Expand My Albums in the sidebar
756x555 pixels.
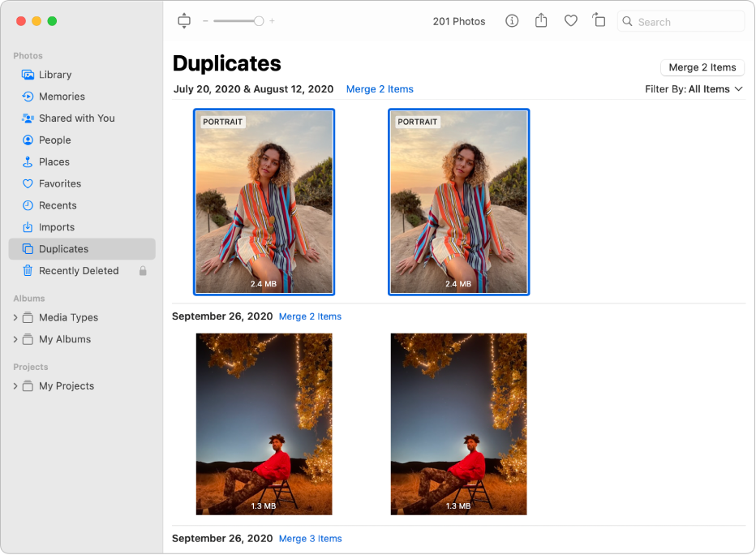coord(16,339)
